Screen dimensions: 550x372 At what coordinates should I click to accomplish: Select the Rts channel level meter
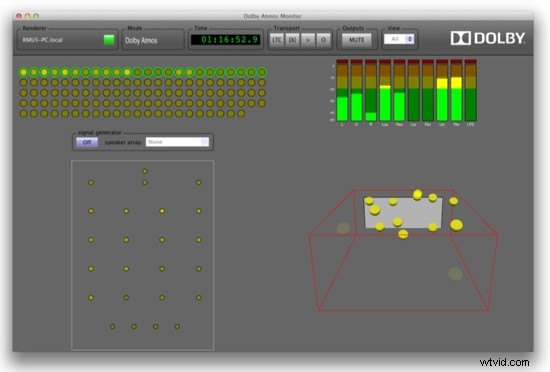[456, 90]
